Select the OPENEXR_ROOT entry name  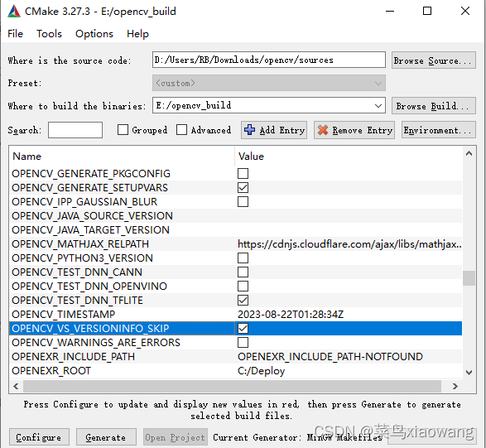[51, 371]
